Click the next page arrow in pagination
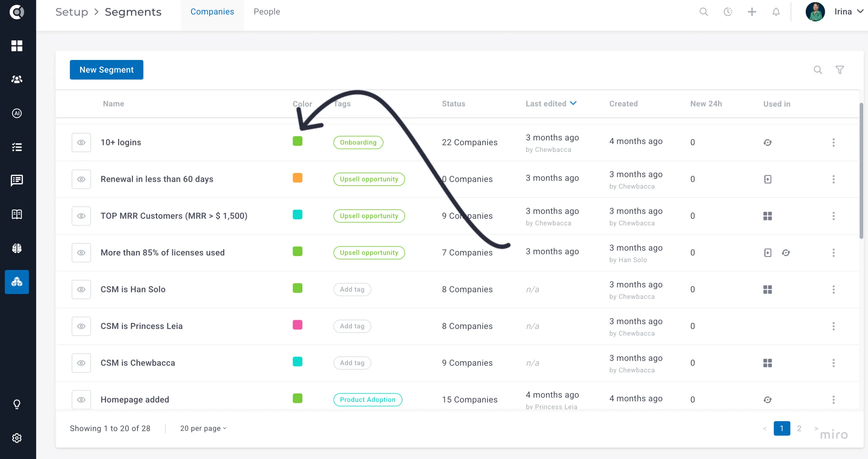Screen dimensions: 868x459 (816, 428)
